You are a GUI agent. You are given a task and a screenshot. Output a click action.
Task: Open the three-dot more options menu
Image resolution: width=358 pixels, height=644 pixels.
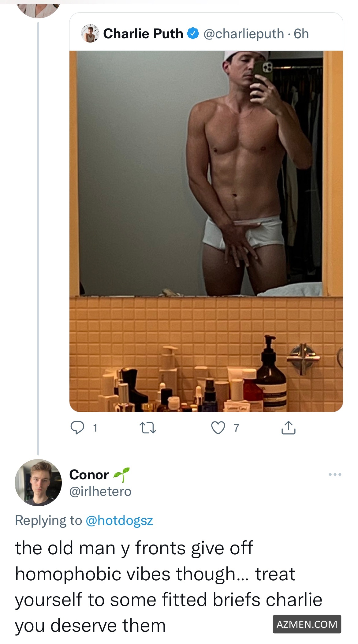click(x=335, y=474)
